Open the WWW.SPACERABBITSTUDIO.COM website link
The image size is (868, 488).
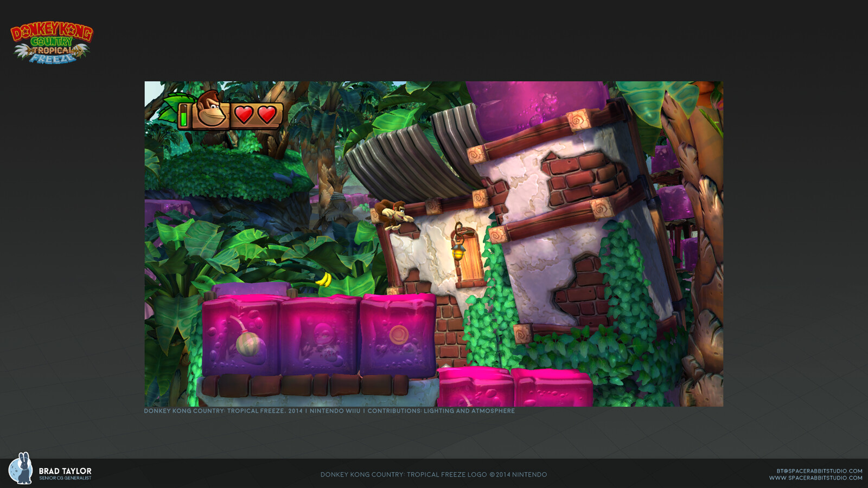815,478
